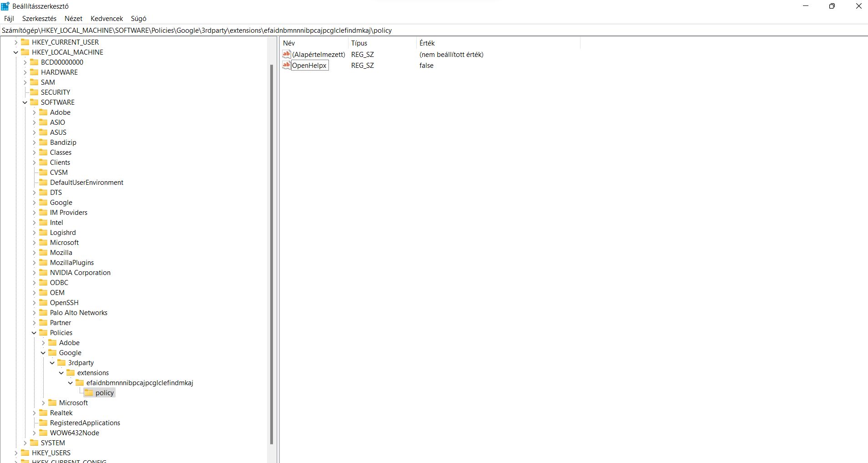Image resolution: width=868 pixels, height=463 pixels.
Task: Click the registry path address bar
Action: point(434,31)
